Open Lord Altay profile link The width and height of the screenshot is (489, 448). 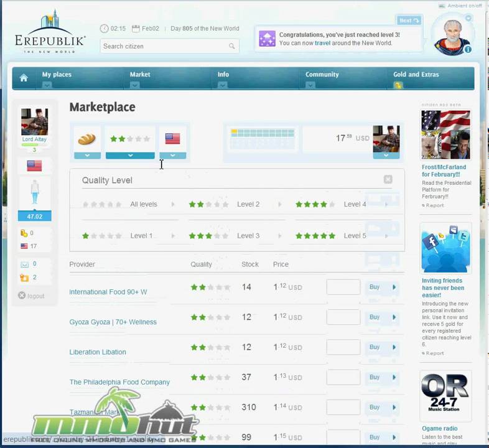[x=34, y=139]
